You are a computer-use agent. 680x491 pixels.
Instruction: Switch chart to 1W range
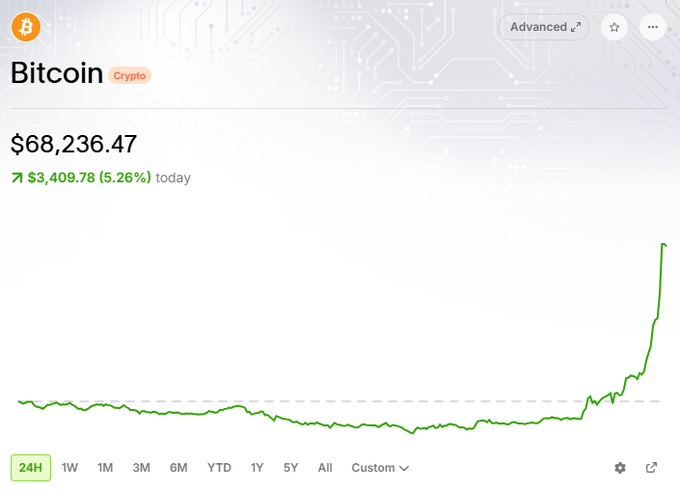point(69,468)
